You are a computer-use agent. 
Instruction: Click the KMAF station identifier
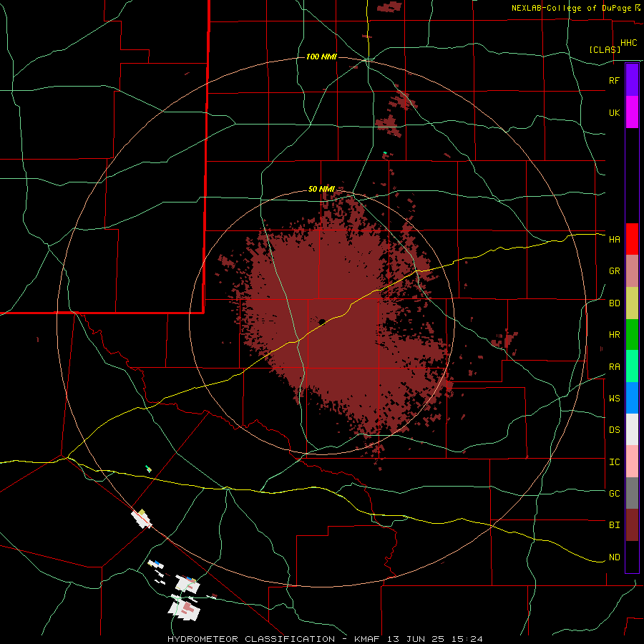(x=369, y=639)
